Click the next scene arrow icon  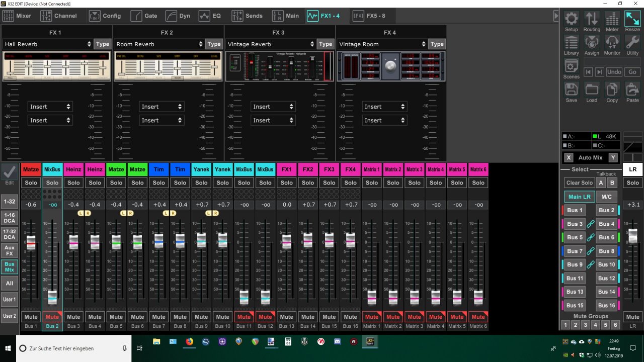tap(599, 72)
